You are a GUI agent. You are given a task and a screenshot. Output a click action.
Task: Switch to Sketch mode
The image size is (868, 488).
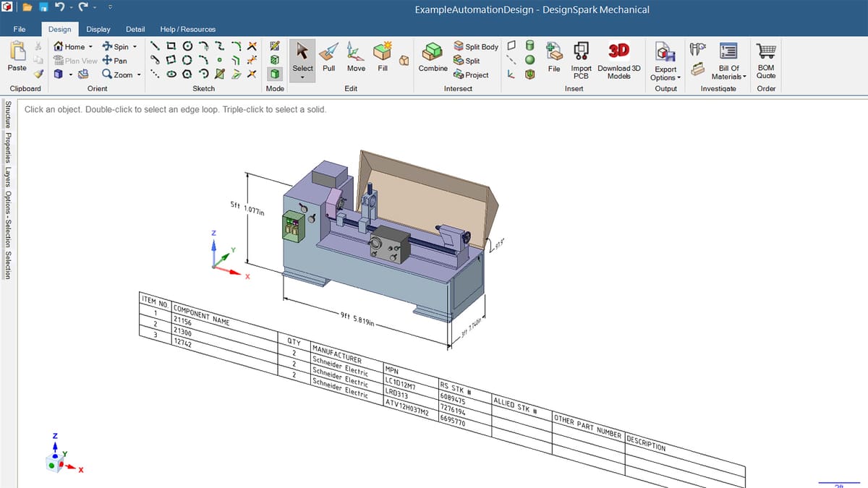(x=275, y=46)
